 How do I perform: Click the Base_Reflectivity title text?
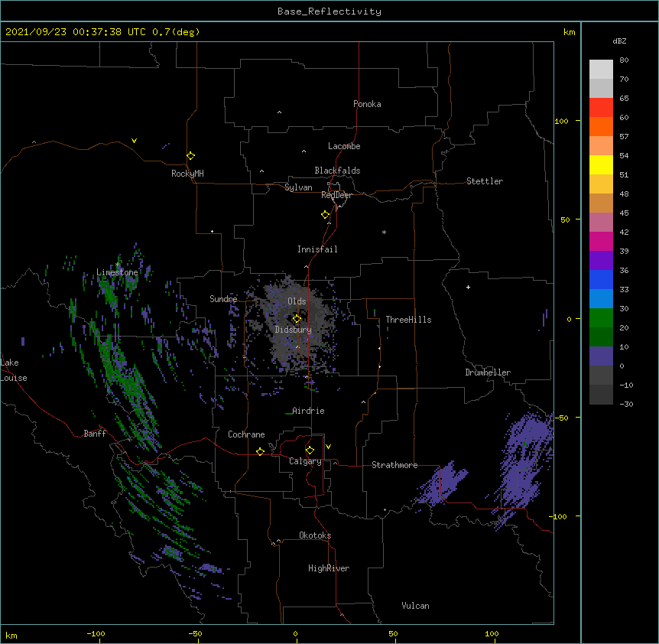pos(329,11)
